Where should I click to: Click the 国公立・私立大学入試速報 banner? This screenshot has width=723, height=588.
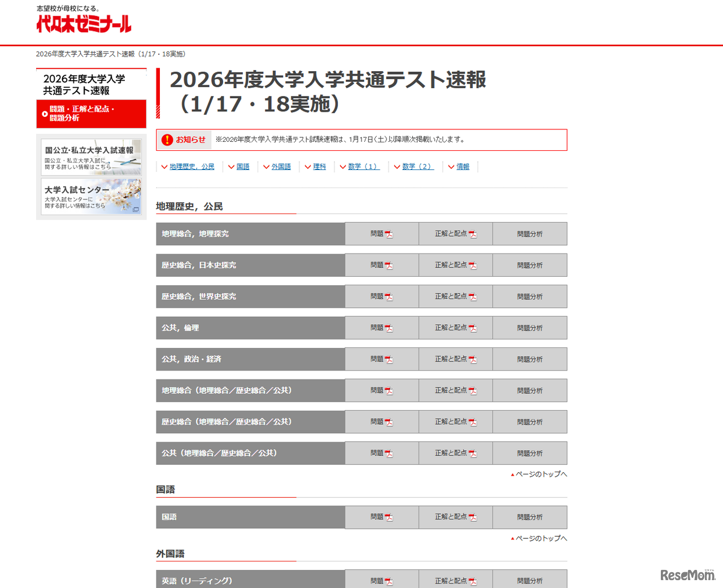(x=91, y=156)
